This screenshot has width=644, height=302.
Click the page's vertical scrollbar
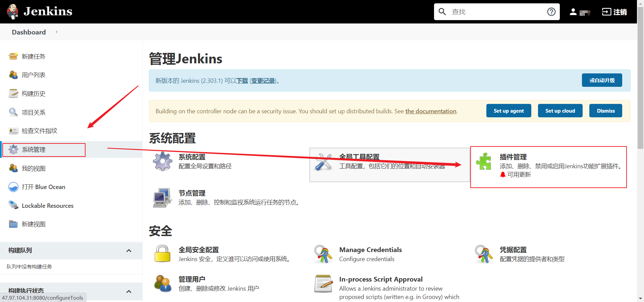(640, 101)
